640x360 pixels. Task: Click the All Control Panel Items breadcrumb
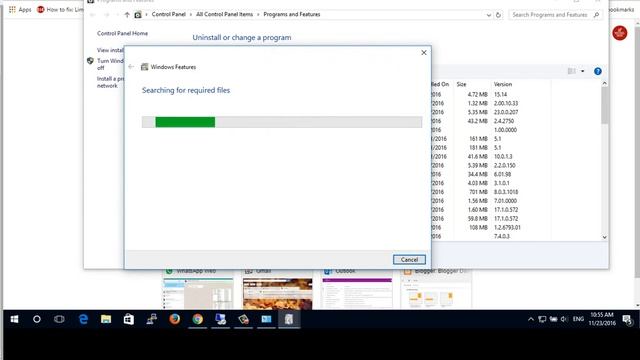[x=224, y=14]
